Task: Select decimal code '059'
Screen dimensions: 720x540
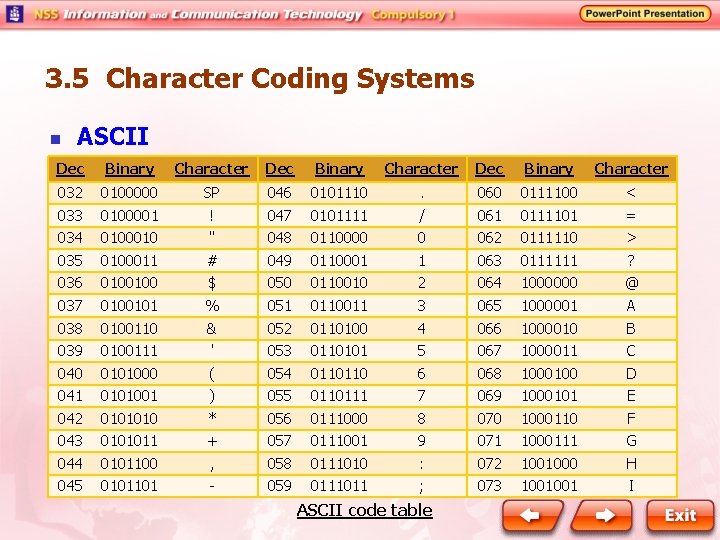Action: (x=279, y=486)
